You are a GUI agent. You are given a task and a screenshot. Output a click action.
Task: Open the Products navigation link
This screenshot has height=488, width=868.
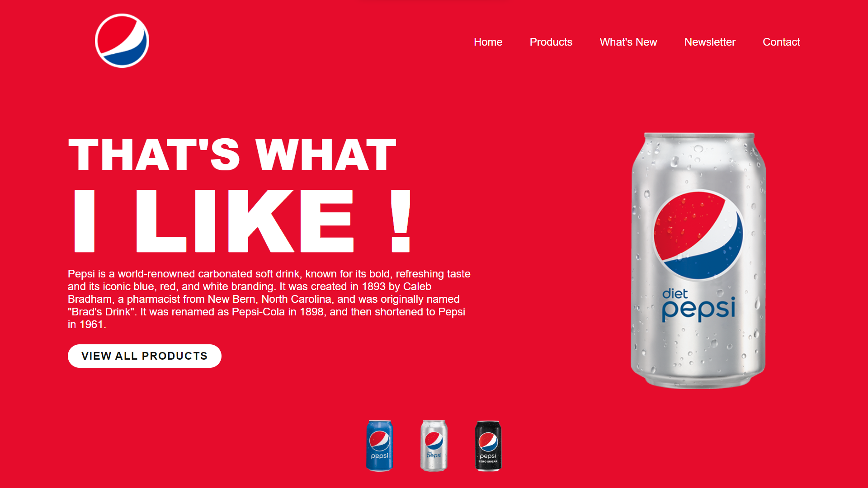click(551, 42)
